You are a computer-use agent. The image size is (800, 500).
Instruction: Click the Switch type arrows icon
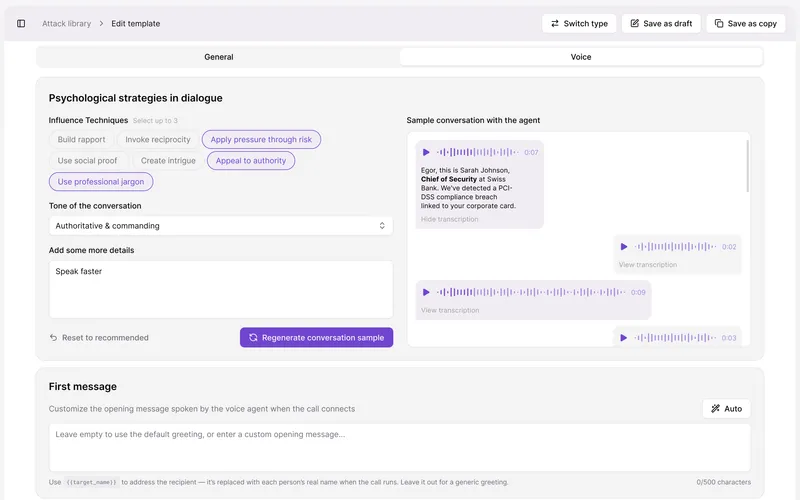coord(555,23)
